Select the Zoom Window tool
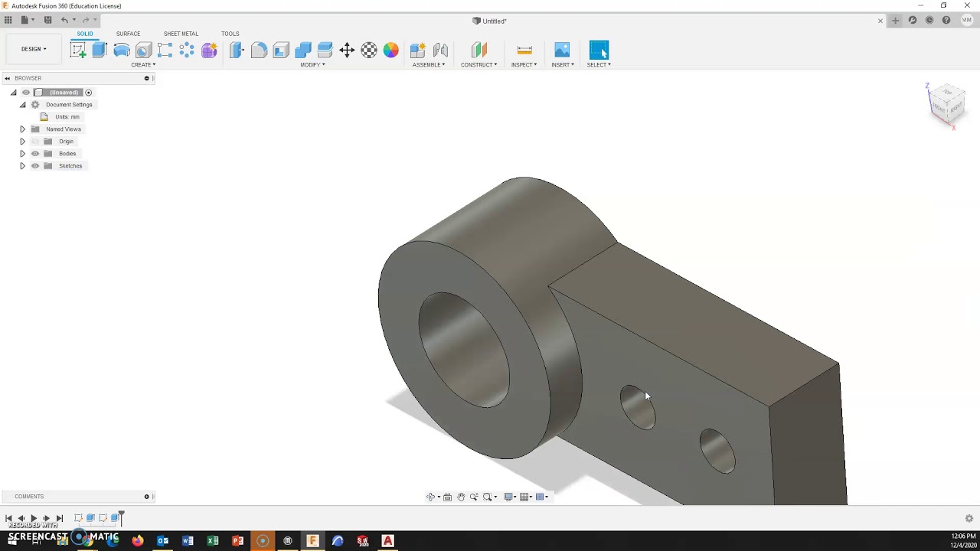The image size is (980, 551). [x=488, y=497]
